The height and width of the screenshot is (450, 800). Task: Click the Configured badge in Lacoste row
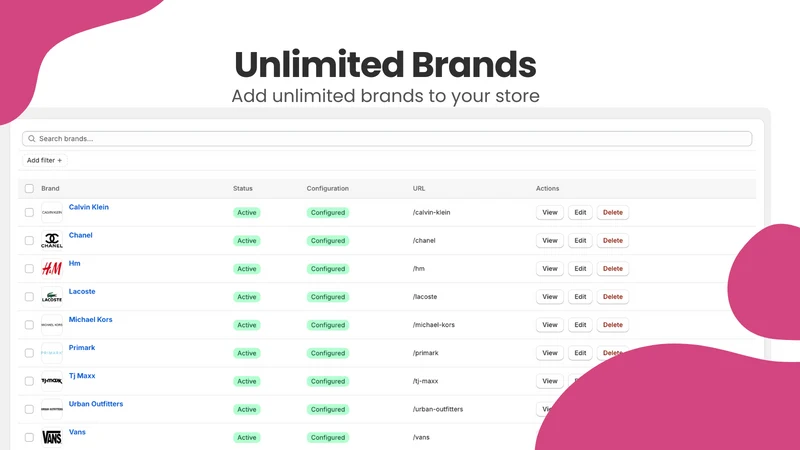point(328,296)
